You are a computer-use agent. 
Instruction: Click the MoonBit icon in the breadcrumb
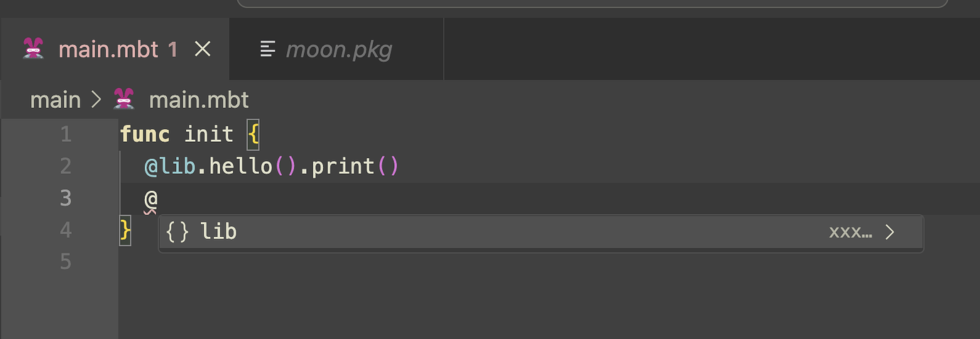click(x=124, y=100)
